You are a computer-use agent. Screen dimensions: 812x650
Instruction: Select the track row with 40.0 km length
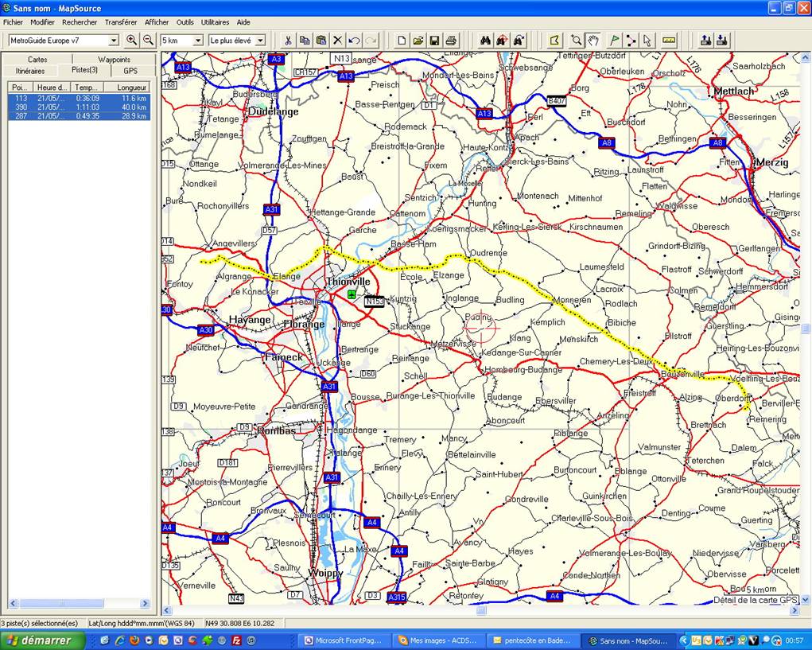click(80, 107)
